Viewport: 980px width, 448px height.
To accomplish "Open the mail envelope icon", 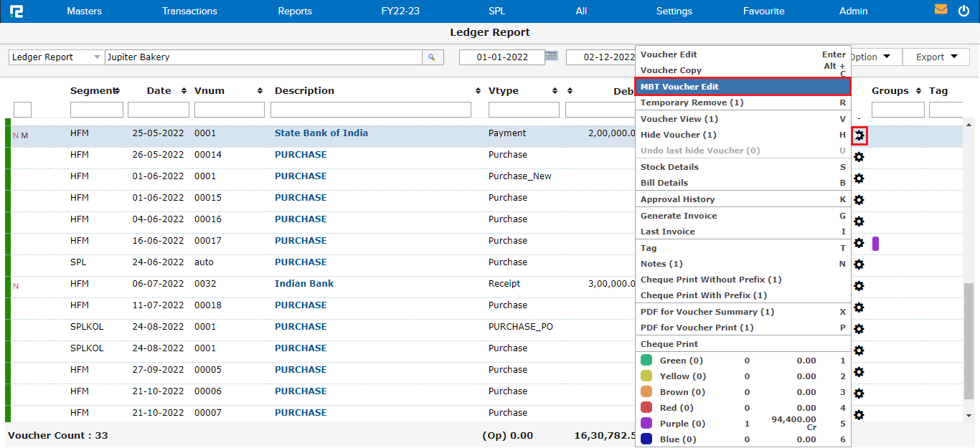I will [941, 10].
